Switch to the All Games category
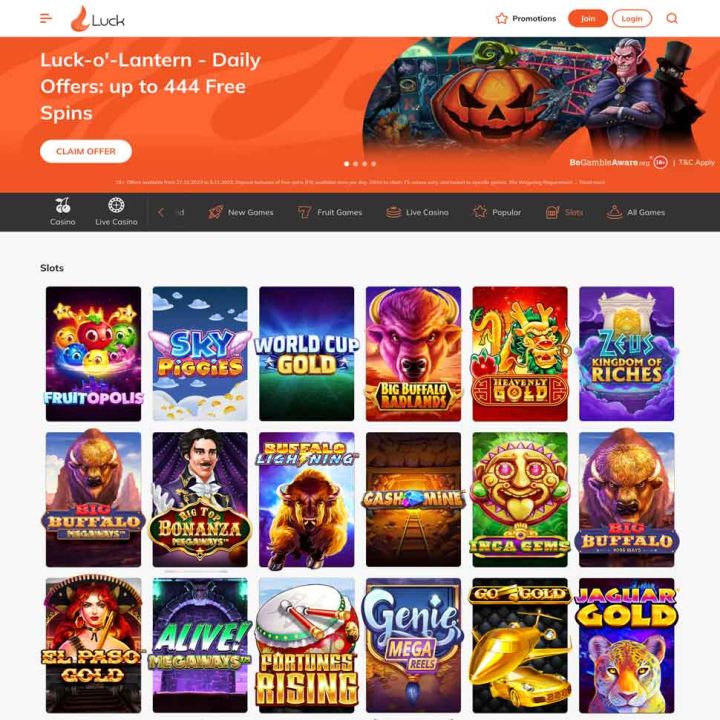 pos(636,212)
